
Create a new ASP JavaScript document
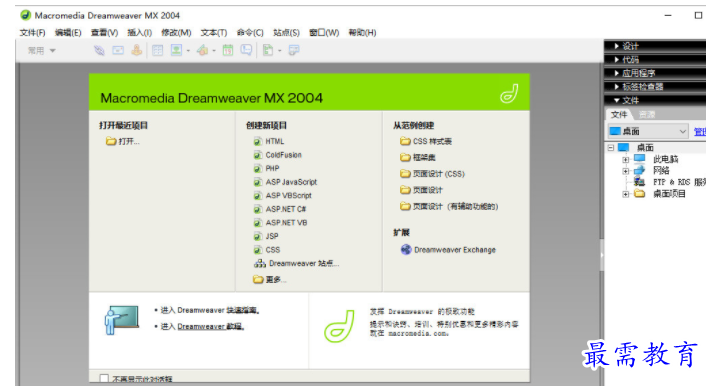coord(285,182)
